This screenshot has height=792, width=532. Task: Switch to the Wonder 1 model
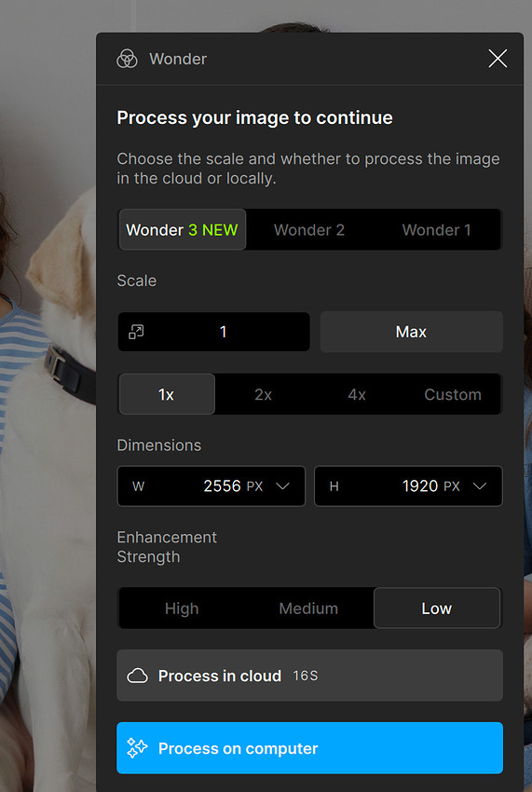click(437, 230)
